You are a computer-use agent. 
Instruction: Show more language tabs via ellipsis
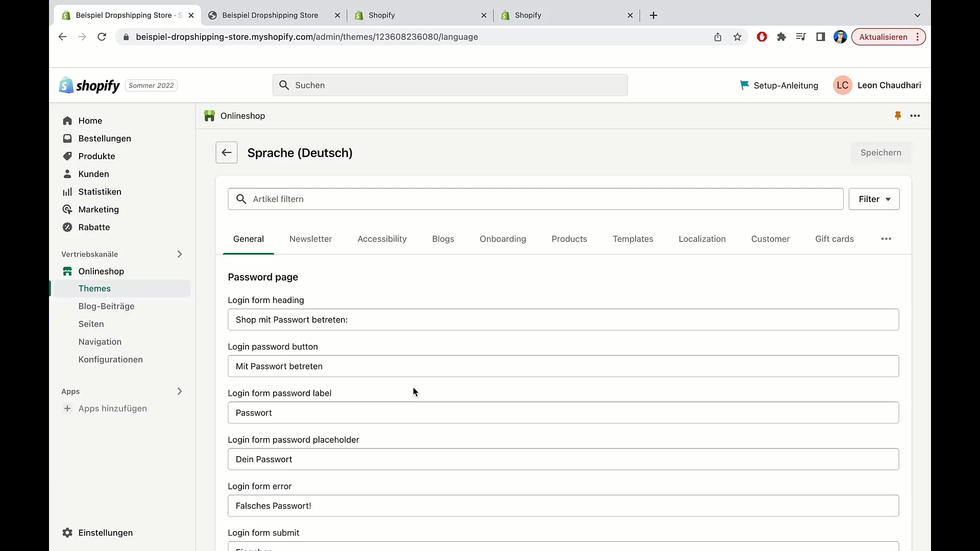pos(886,239)
